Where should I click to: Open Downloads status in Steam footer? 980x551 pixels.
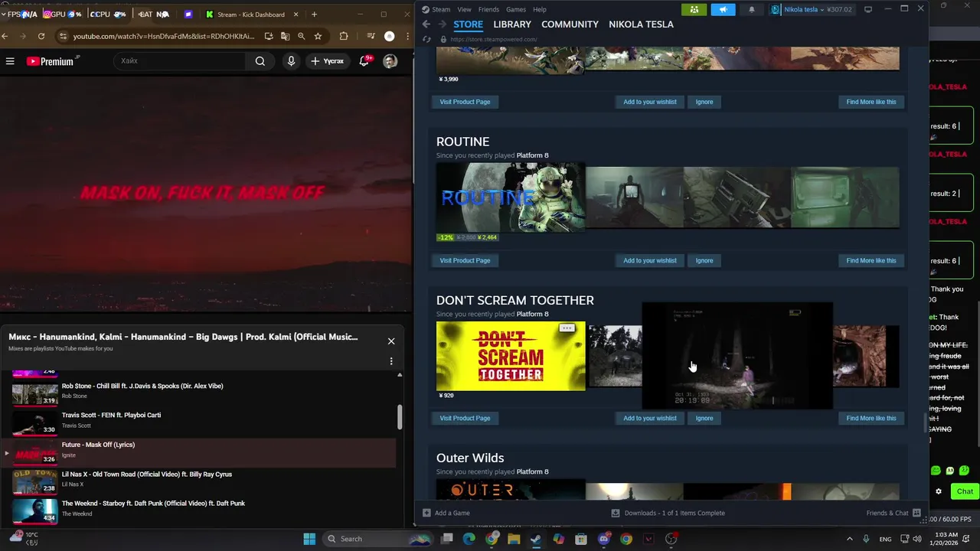click(x=668, y=513)
